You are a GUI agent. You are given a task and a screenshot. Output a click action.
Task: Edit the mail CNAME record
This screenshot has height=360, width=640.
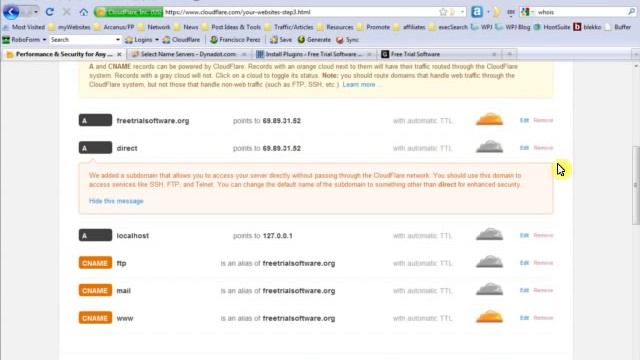(x=524, y=290)
